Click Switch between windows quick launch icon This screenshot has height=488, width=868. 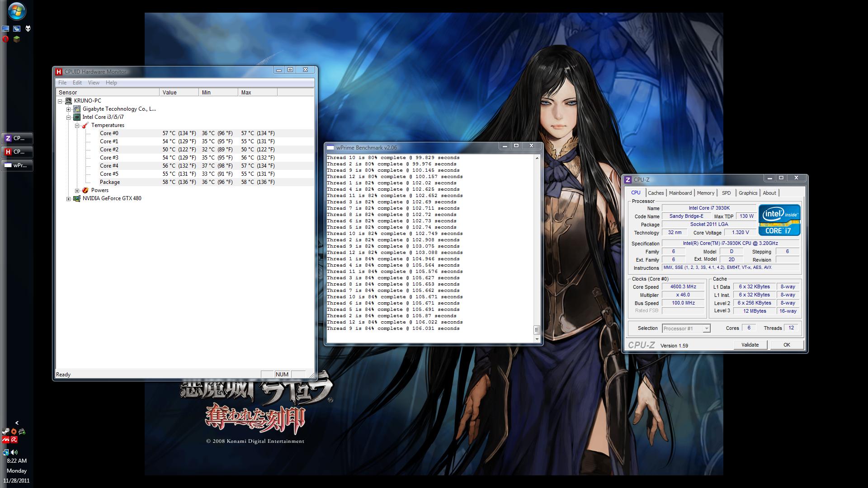pos(17,28)
